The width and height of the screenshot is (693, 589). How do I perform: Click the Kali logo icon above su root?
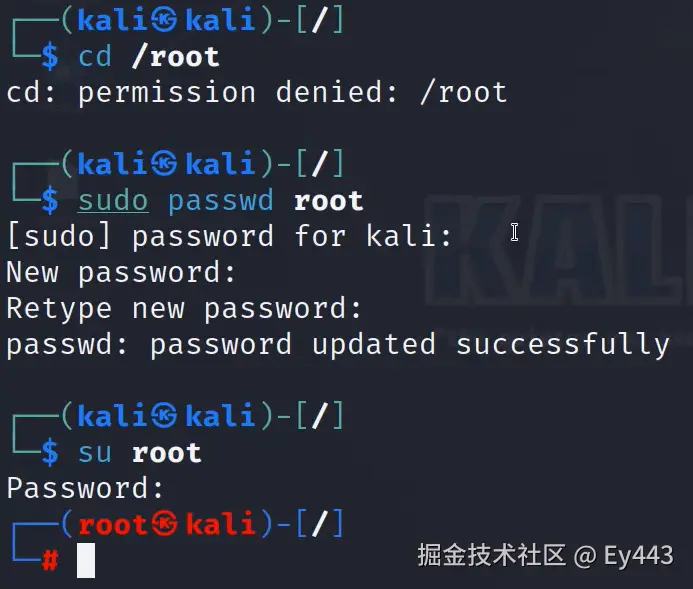(x=164, y=415)
